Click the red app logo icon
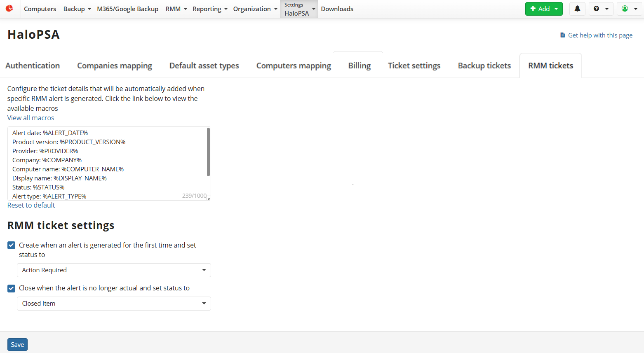Screen dimensions: 644x353 [x=9, y=8]
